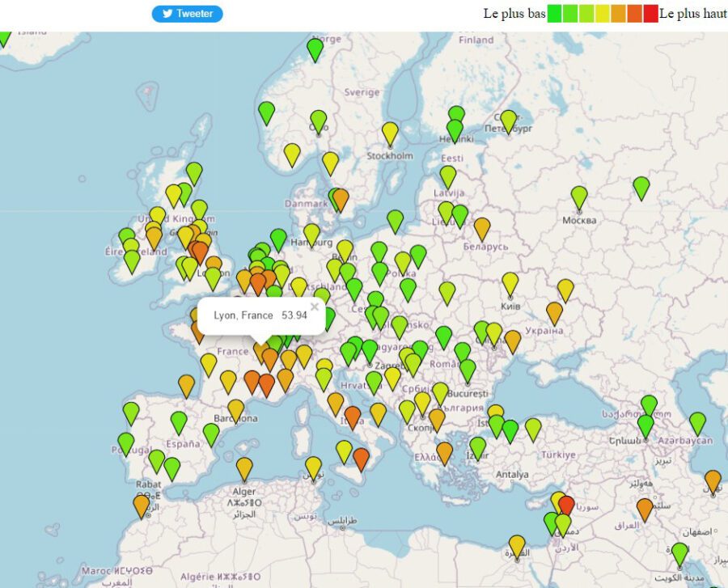Click the orange marker near Rabat
This screenshot has height=588, width=728.
coord(142,506)
